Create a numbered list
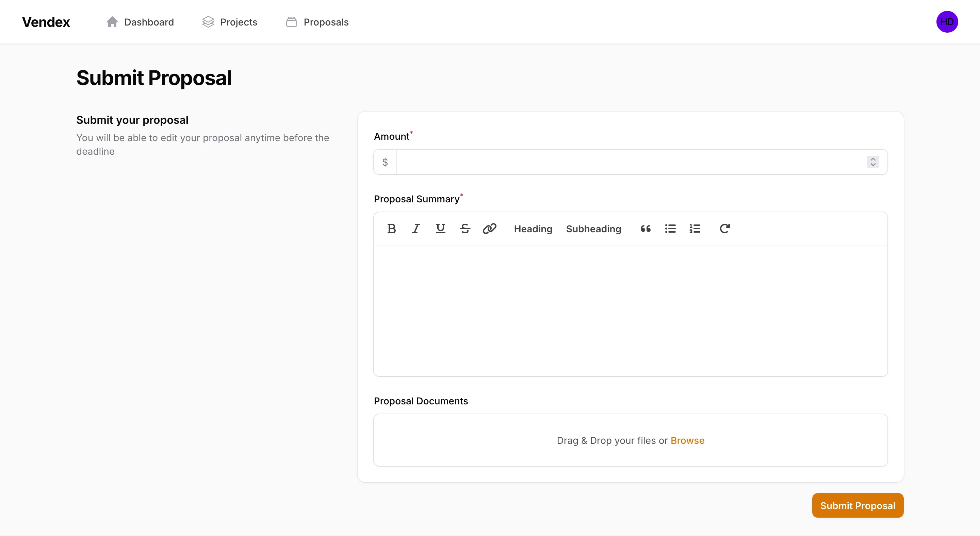This screenshot has width=980, height=536. tap(695, 229)
